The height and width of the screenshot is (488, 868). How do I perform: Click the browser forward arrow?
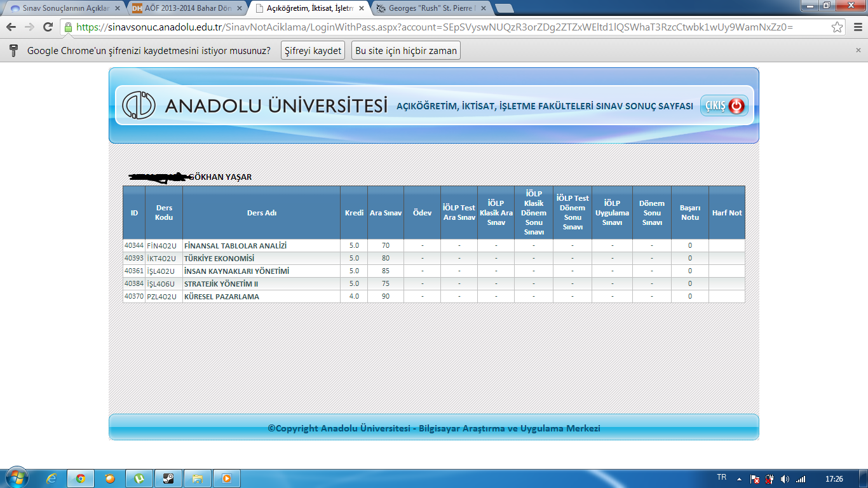tap(29, 27)
